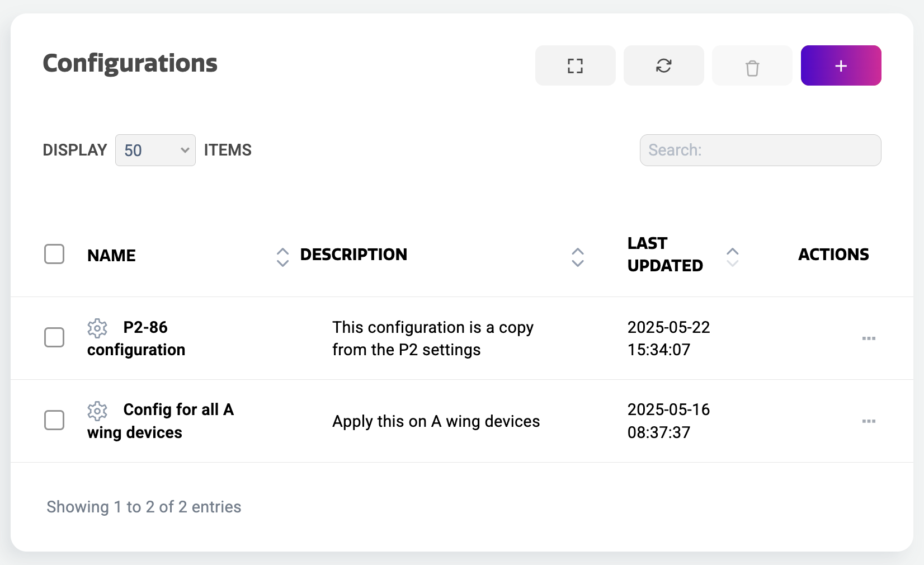Open the display items count dropdown
Viewport: 924px width, 565px height.
click(155, 150)
